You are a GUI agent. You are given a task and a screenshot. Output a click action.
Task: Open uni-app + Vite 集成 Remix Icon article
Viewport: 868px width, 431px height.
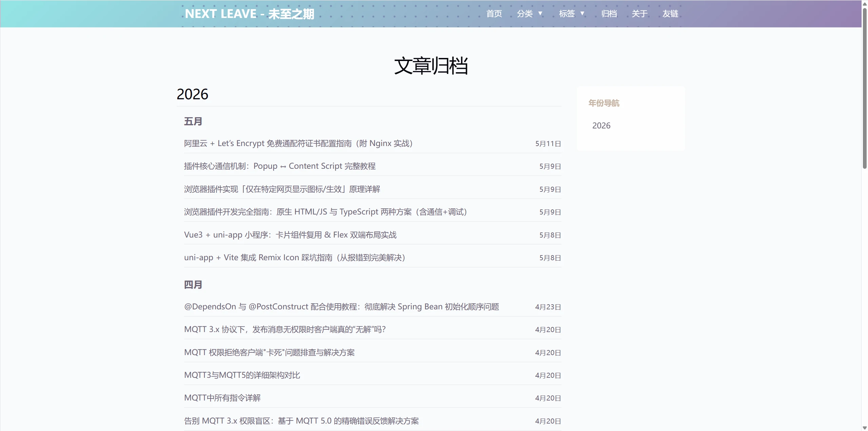295,258
